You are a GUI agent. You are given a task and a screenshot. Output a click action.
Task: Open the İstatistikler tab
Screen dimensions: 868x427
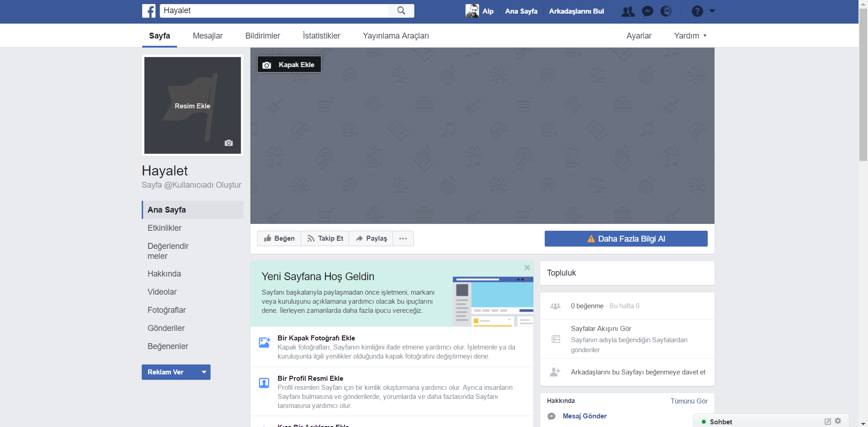[x=321, y=36]
